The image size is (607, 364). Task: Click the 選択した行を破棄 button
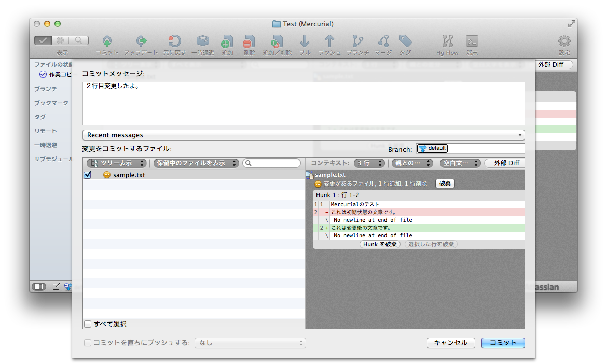point(431,244)
